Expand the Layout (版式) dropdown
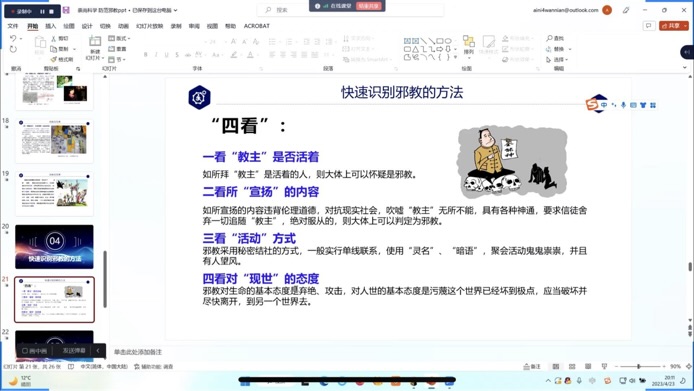This screenshot has height=391, width=694. point(119,39)
